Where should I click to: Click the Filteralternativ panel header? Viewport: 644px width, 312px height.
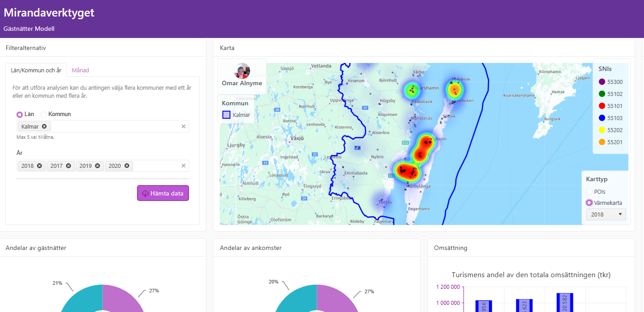pos(26,48)
